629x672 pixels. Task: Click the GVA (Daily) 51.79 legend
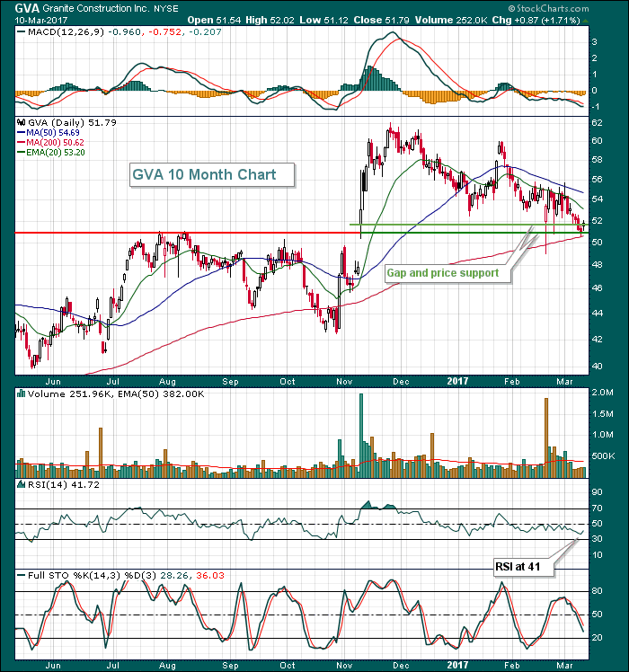tap(72, 122)
